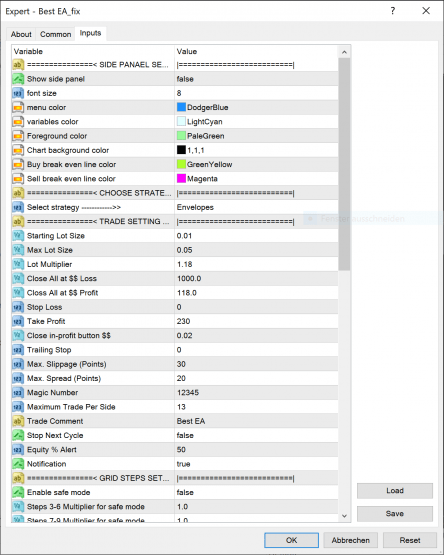Click the DodgerBlue color swatch
The width and height of the screenshot is (444, 555).
point(181,107)
